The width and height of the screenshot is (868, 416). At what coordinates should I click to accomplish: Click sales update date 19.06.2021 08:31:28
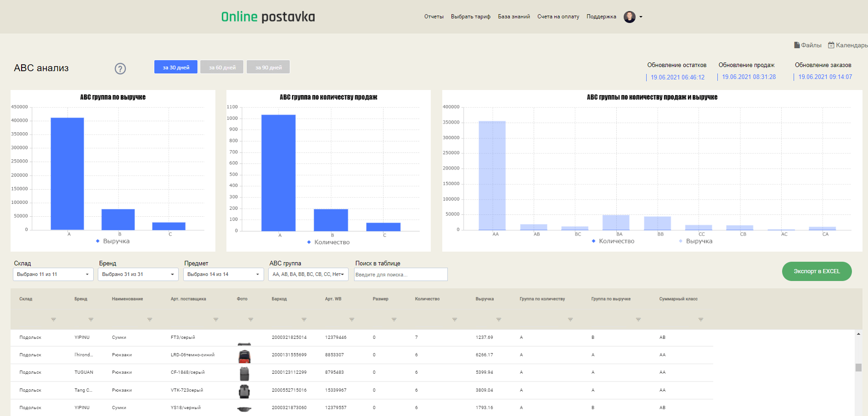749,77
